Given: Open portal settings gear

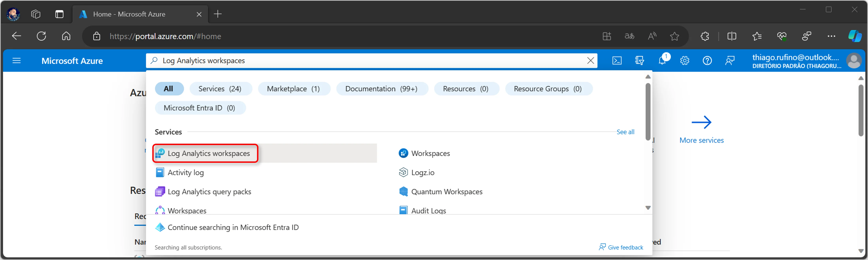Looking at the screenshot, I should coord(684,61).
